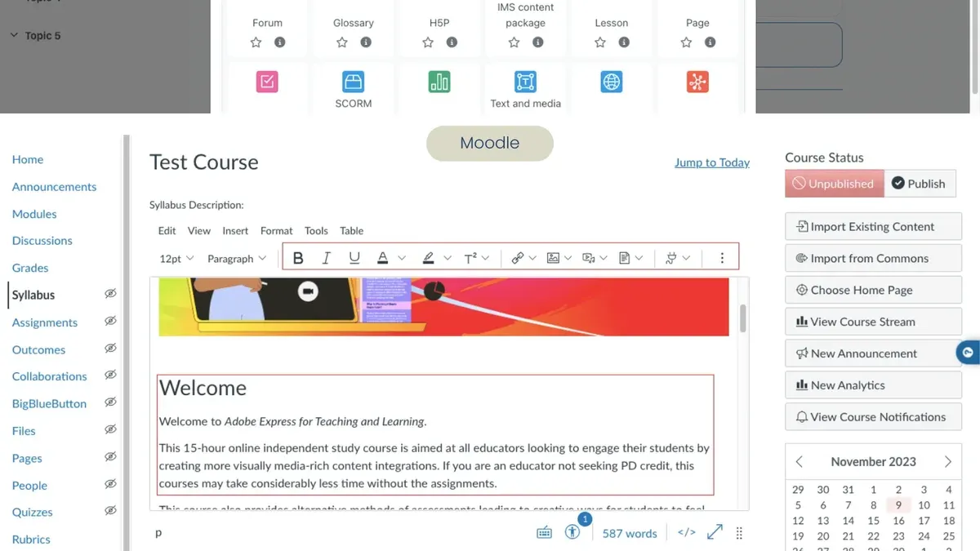Click the record/upload media icon

(588, 258)
